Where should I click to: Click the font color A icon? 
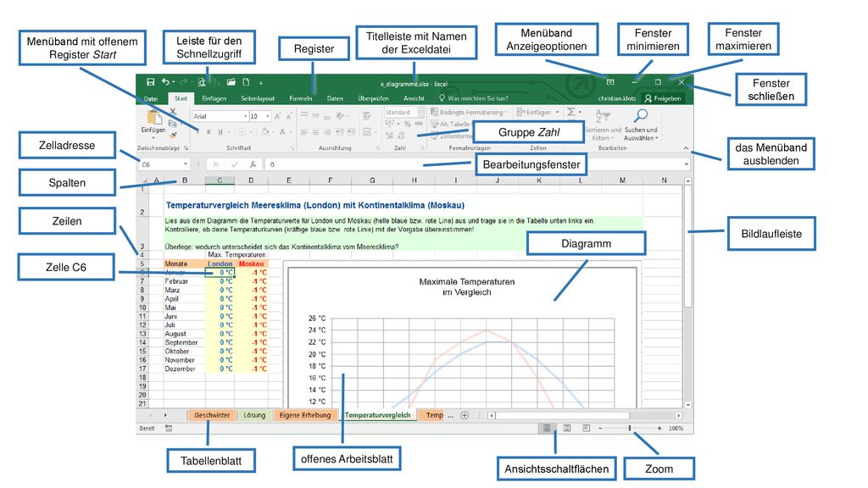pyautogui.click(x=282, y=132)
